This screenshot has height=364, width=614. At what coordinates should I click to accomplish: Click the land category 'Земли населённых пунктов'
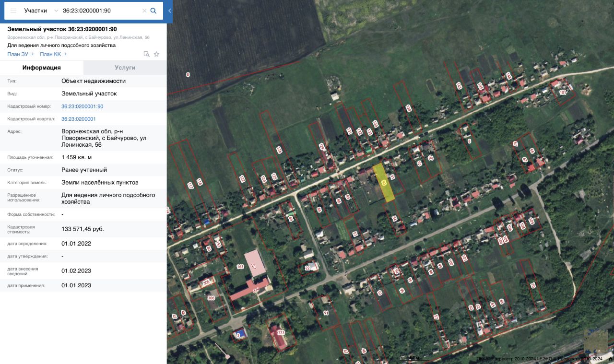tap(100, 182)
